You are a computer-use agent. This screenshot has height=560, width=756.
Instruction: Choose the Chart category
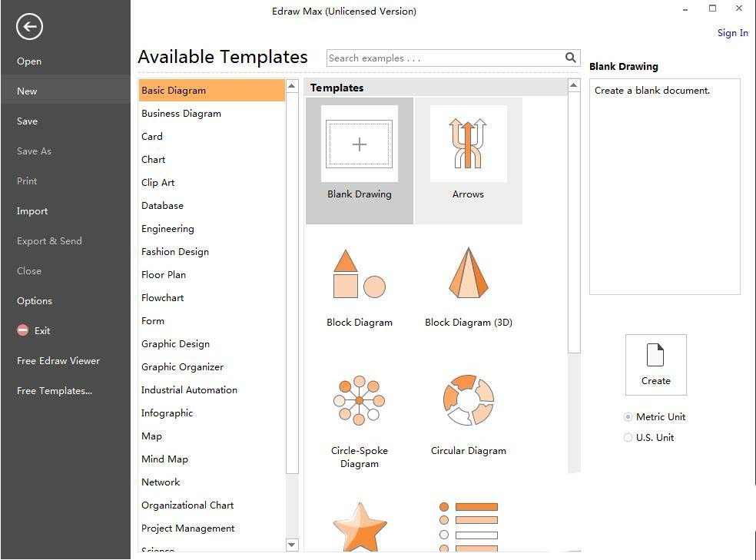coord(153,160)
